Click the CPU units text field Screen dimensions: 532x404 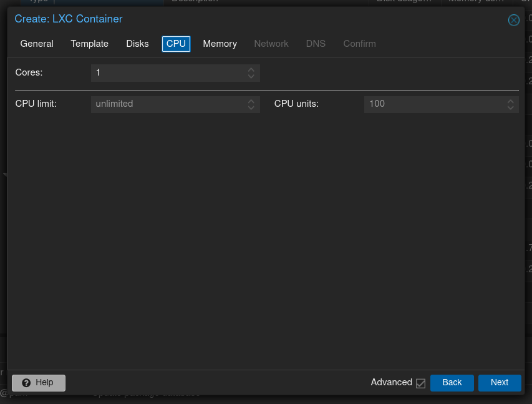tap(434, 104)
